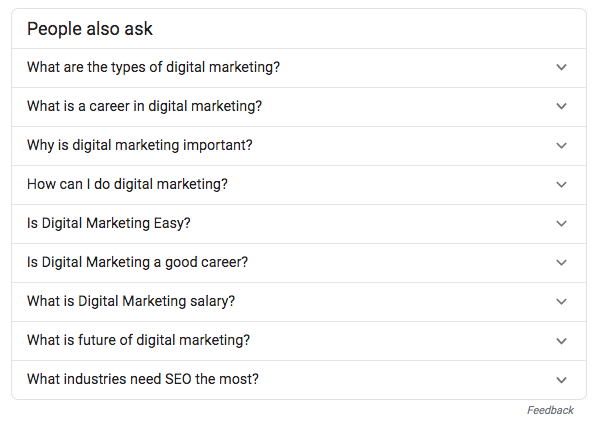Click chevron for why digital marketing is important
603x429 pixels.
pos(561,145)
